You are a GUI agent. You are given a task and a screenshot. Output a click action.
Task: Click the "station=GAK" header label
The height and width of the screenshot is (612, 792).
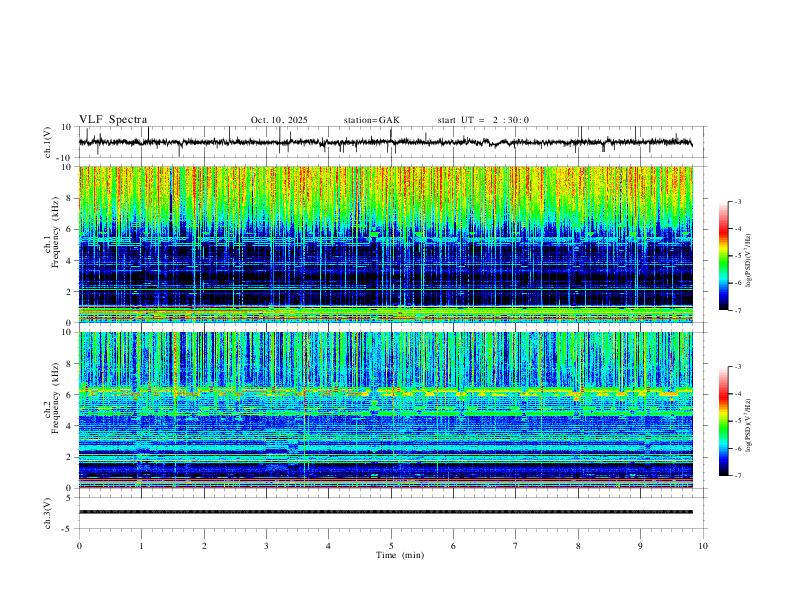[371, 120]
